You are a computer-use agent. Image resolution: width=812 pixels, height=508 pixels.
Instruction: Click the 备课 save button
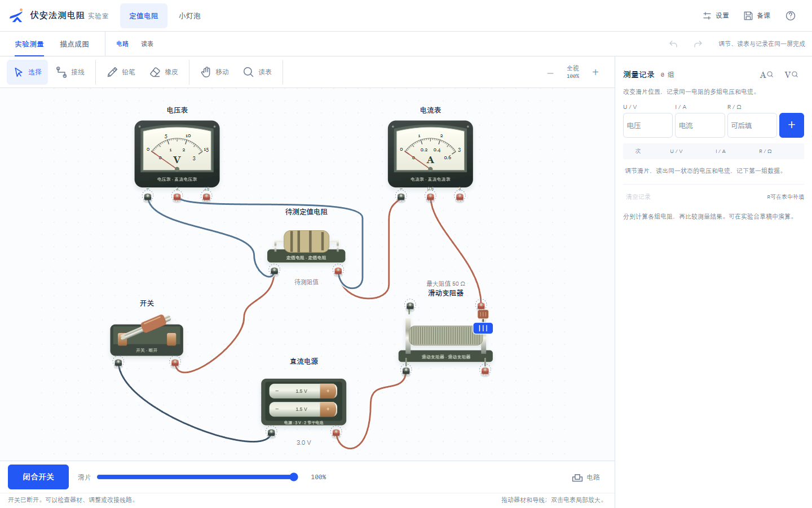(757, 16)
